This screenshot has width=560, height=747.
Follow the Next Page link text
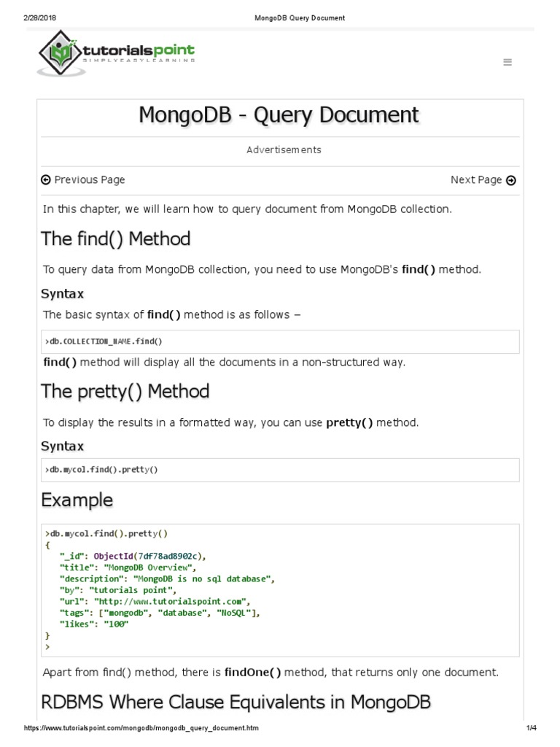(475, 179)
